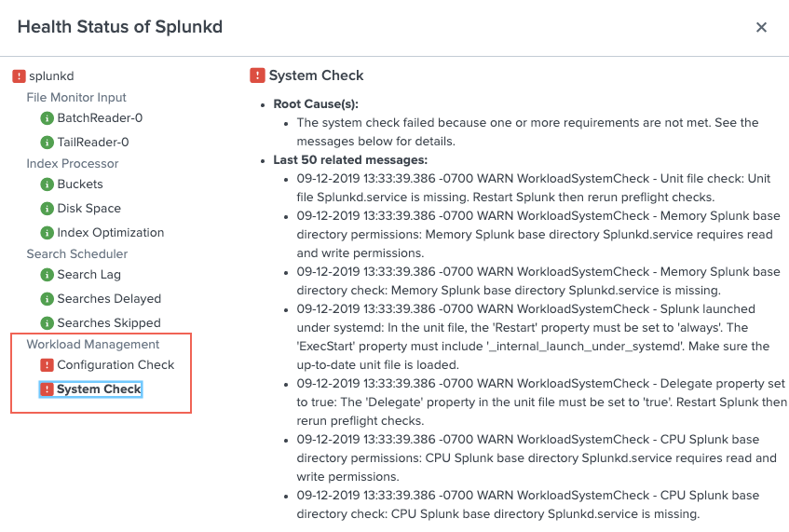Select the splunkd root node label
Image resolution: width=789 pixels, height=532 pixels.
(x=51, y=76)
